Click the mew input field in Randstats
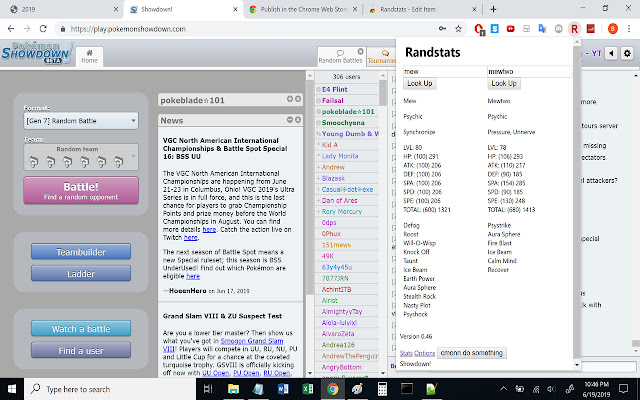The width and height of the screenshot is (640, 400). point(445,71)
